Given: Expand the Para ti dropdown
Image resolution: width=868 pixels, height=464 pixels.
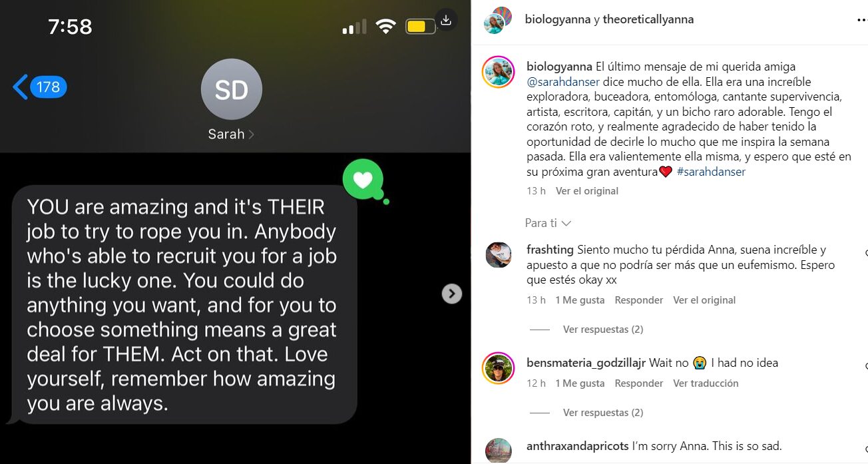Looking at the screenshot, I should (548, 223).
